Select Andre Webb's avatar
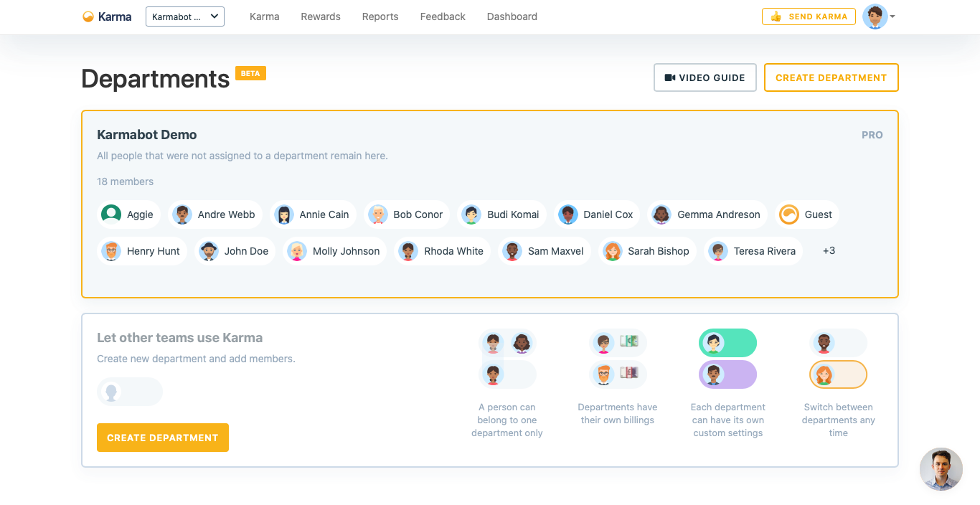The height and width of the screenshot is (505, 980). 182,214
